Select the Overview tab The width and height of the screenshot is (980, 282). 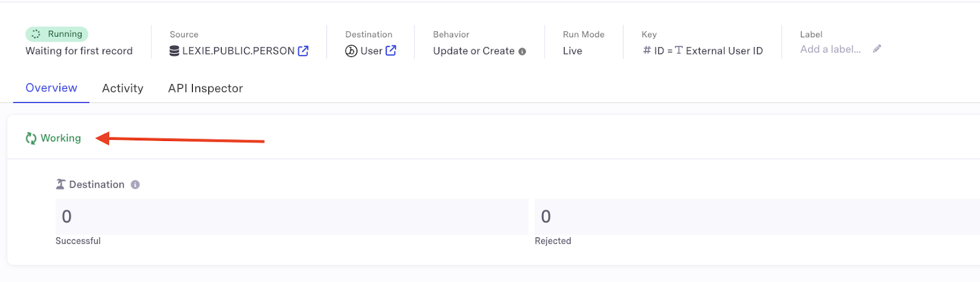click(51, 88)
